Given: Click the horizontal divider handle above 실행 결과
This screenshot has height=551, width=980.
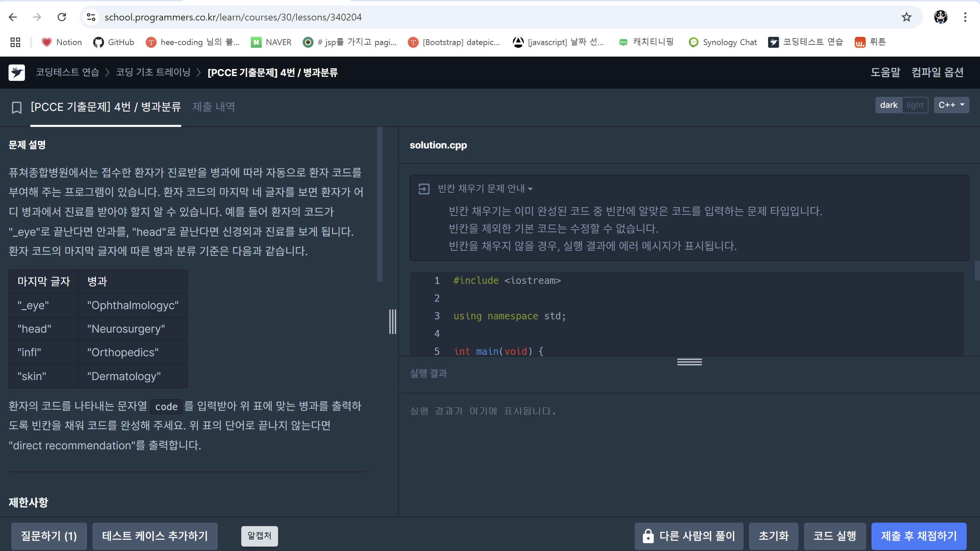Looking at the screenshot, I should tap(689, 362).
